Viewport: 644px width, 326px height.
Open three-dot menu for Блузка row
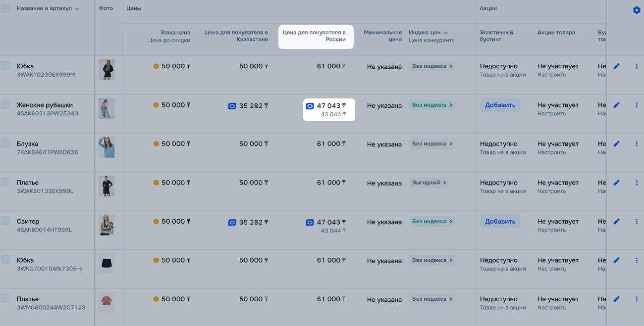[x=637, y=144]
